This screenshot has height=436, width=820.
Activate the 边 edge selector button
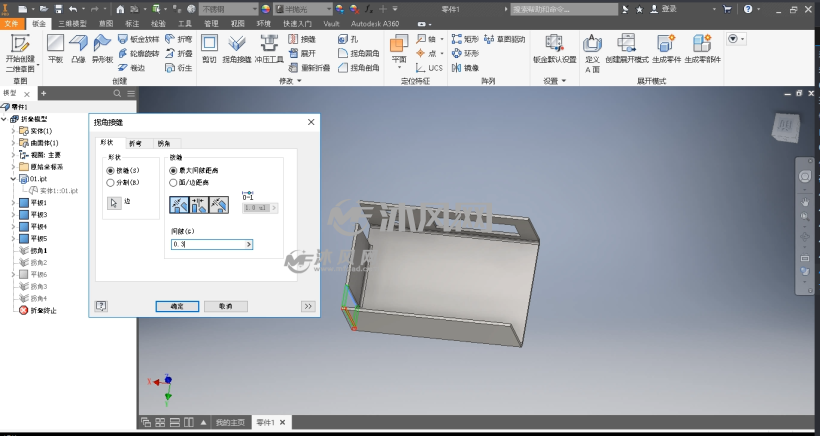[114, 203]
